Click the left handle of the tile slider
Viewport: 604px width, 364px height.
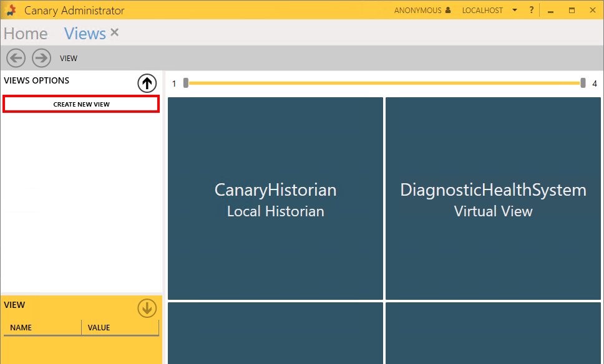(x=186, y=83)
